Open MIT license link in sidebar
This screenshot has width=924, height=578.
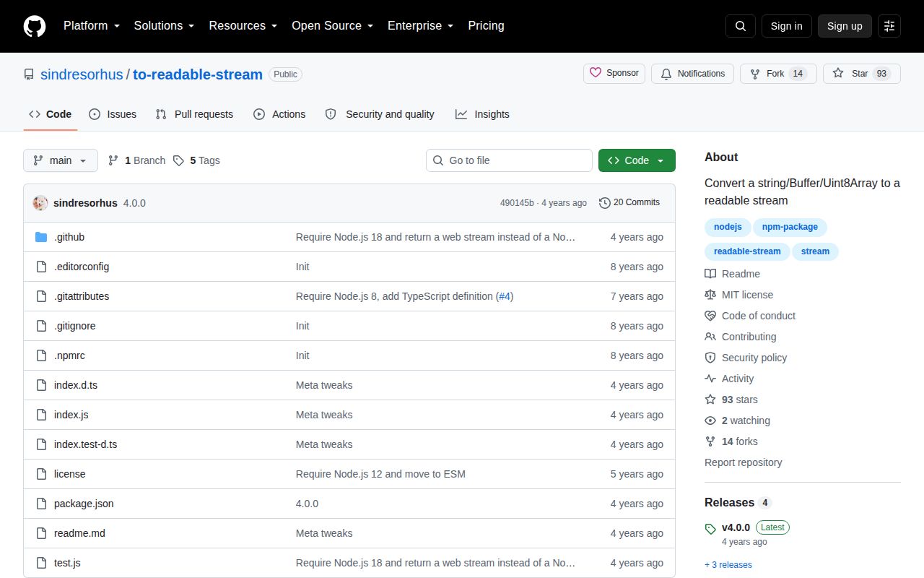(739, 295)
